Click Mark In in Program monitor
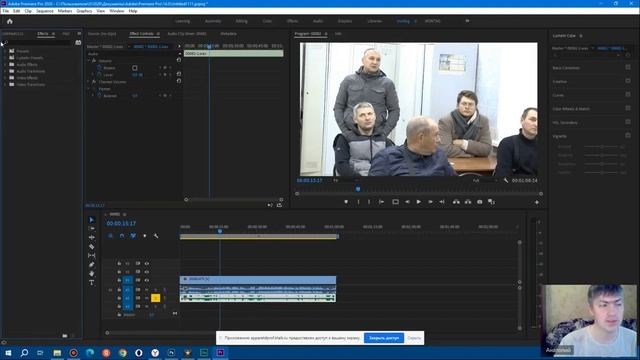Viewport: 640px width, 360px height. [358, 202]
